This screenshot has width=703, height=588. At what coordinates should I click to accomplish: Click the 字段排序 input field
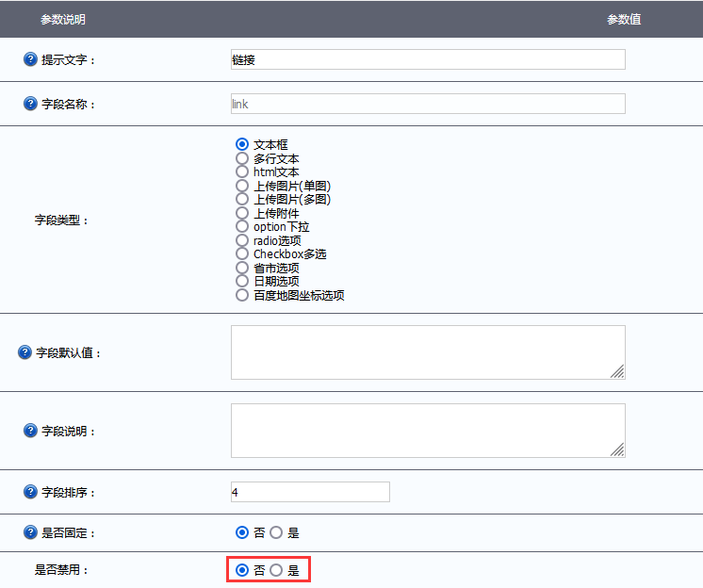310,492
